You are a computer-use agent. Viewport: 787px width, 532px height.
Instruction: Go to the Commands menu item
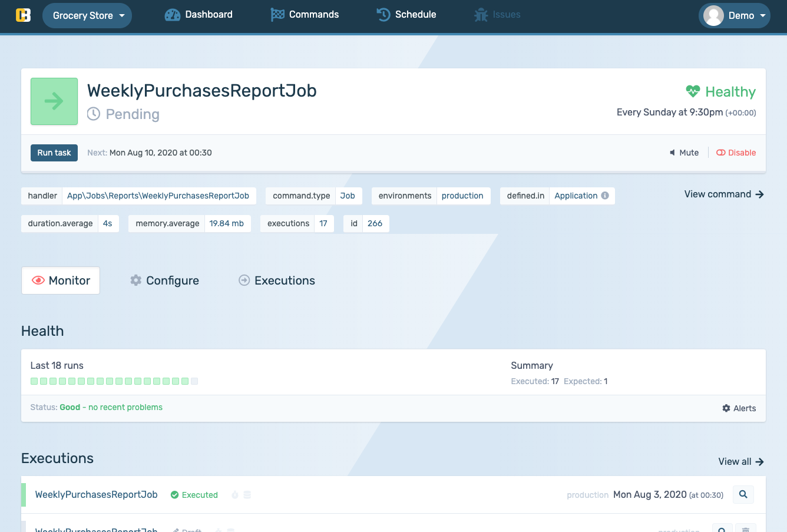tap(305, 15)
